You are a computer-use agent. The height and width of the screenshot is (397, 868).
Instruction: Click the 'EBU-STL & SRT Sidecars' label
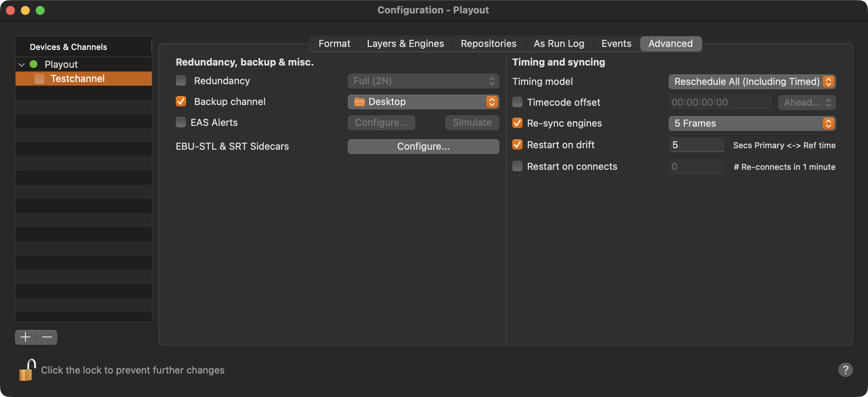point(232,146)
